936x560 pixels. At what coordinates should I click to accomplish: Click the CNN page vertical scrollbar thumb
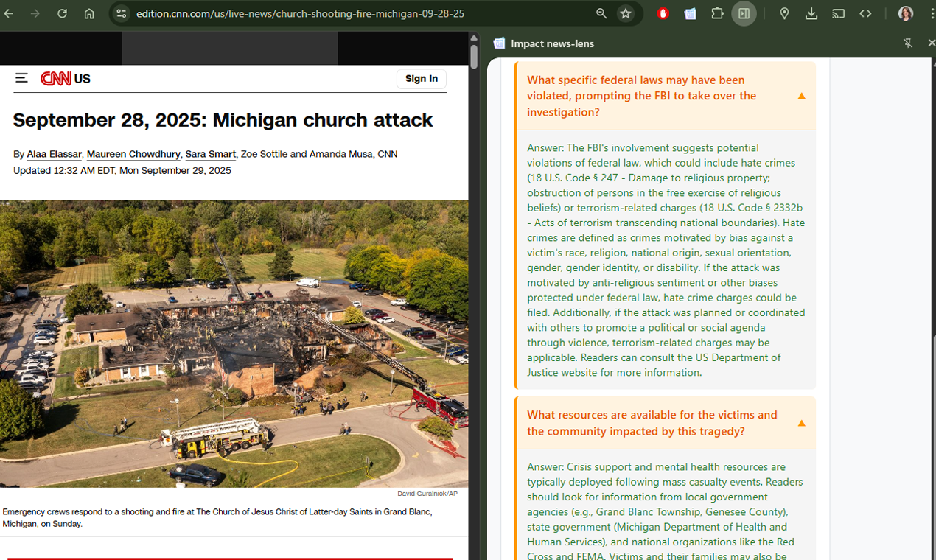click(474, 56)
